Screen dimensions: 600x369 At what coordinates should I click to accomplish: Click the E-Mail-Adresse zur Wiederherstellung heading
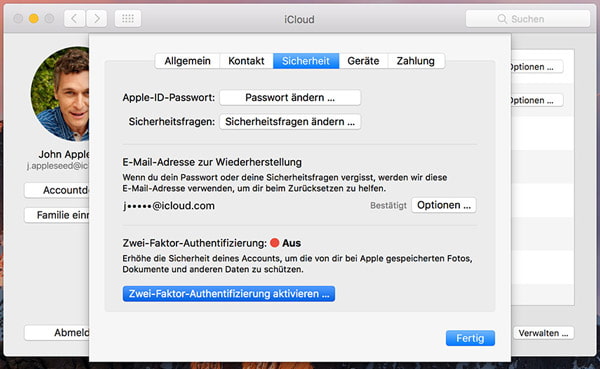click(x=212, y=162)
